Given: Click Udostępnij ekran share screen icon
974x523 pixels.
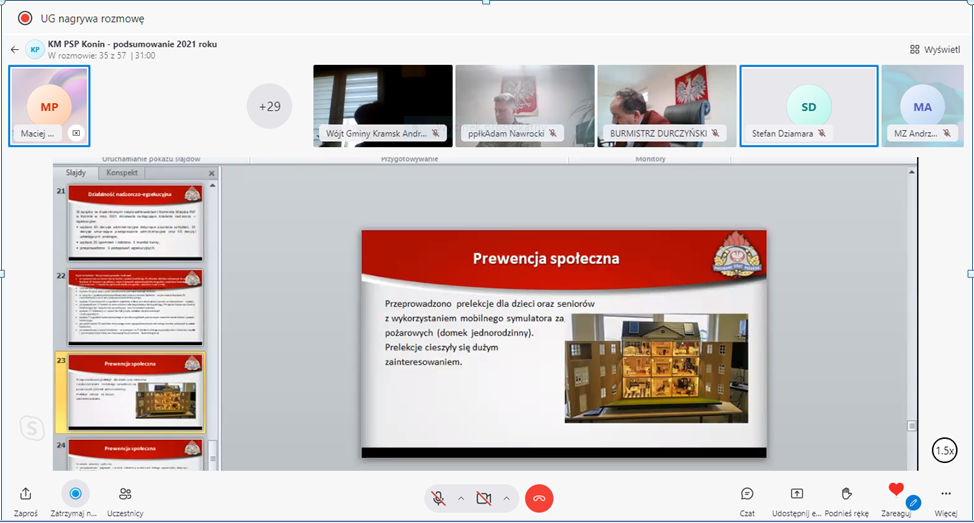Looking at the screenshot, I should pos(796,494).
